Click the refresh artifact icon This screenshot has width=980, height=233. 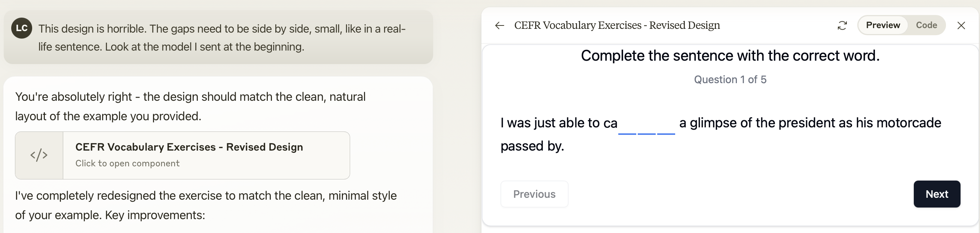coord(842,25)
